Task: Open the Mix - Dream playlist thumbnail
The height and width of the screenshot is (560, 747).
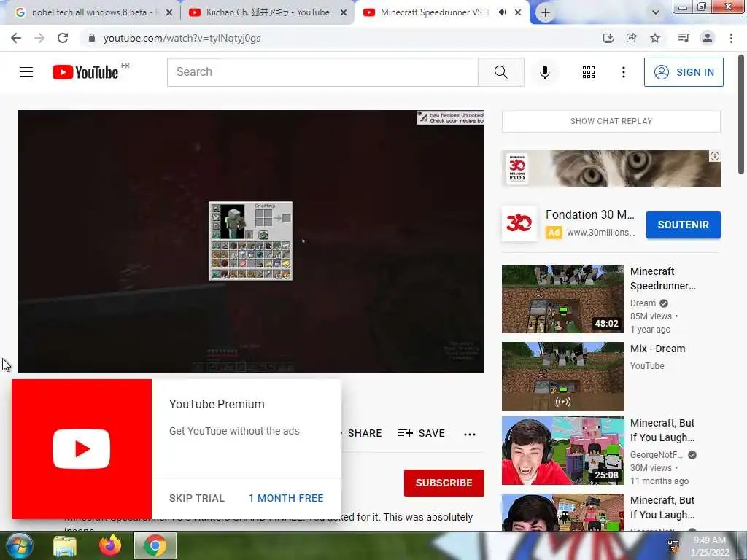Action: tap(562, 376)
